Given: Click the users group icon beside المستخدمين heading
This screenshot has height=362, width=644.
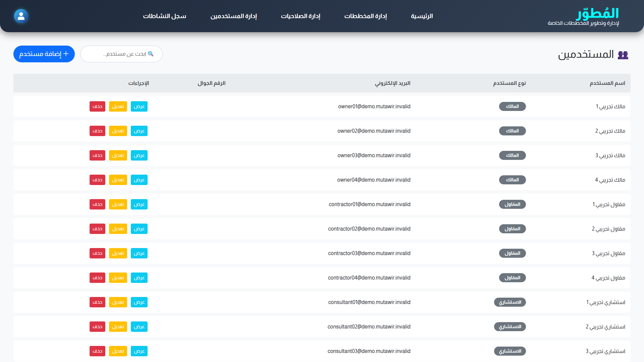Looking at the screenshot, I should (x=623, y=55).
